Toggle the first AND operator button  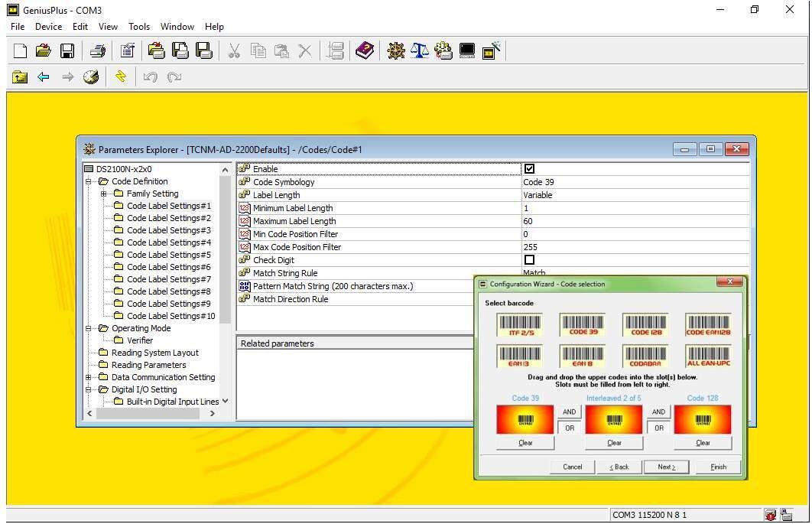coord(570,412)
